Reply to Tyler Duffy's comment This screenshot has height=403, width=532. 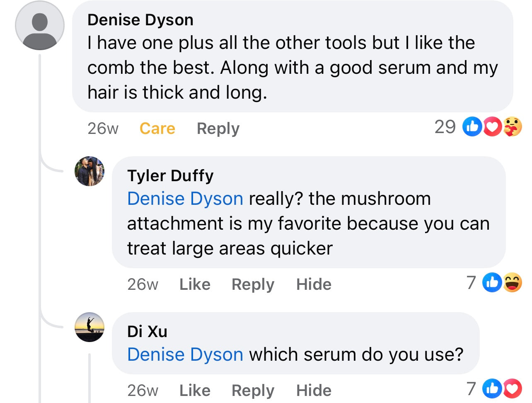253,284
